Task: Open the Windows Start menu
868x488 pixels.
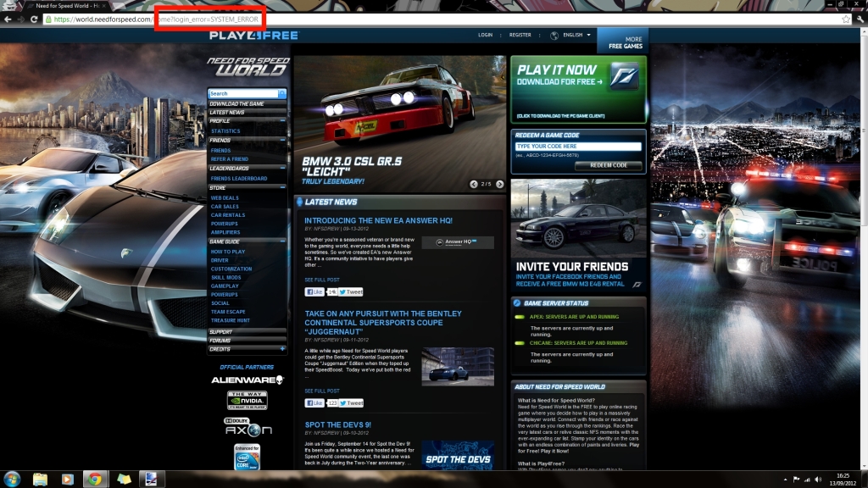Action: [12, 479]
